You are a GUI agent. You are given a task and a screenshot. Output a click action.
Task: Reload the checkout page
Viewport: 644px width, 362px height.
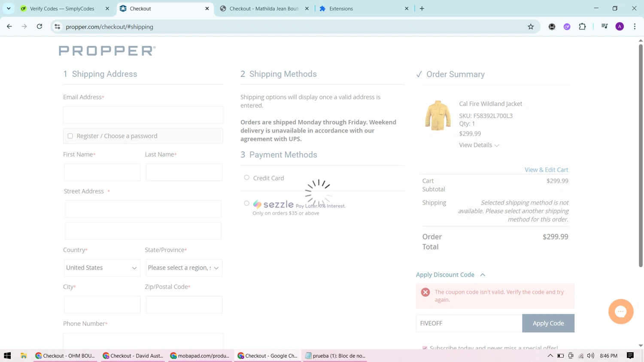(39, 27)
